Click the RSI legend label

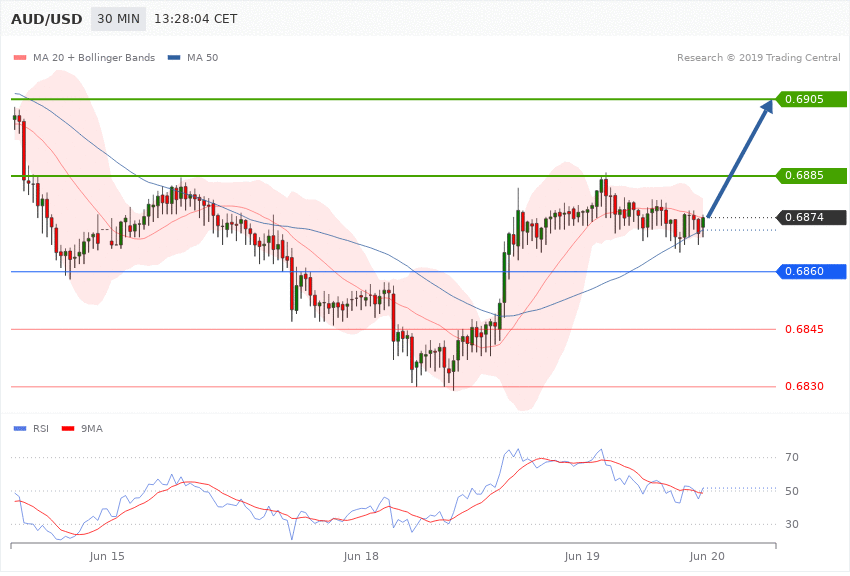[x=41, y=429]
